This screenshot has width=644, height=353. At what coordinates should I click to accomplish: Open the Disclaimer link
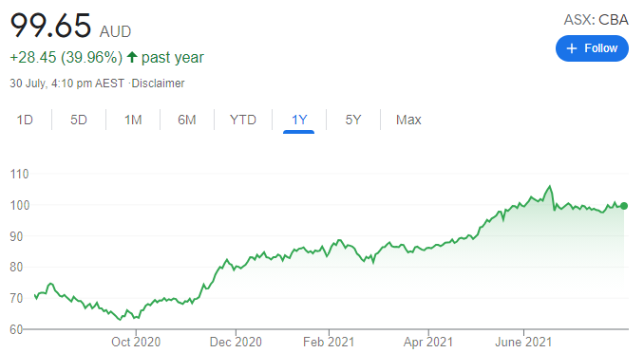[158, 84]
